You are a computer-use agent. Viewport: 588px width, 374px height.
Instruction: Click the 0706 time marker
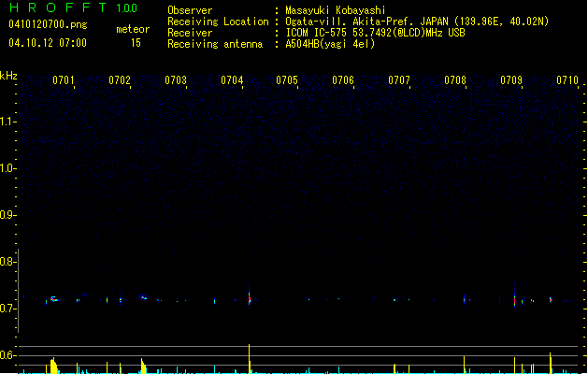343,80
